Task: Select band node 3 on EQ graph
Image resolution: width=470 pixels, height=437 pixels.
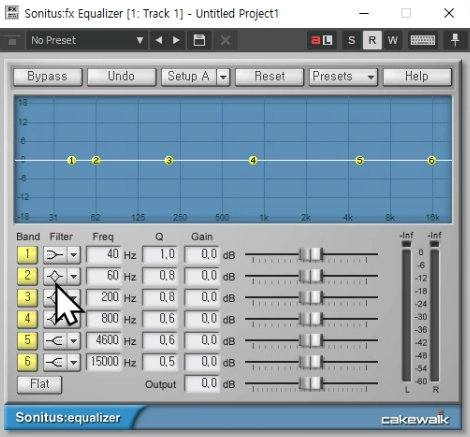Action: point(169,161)
